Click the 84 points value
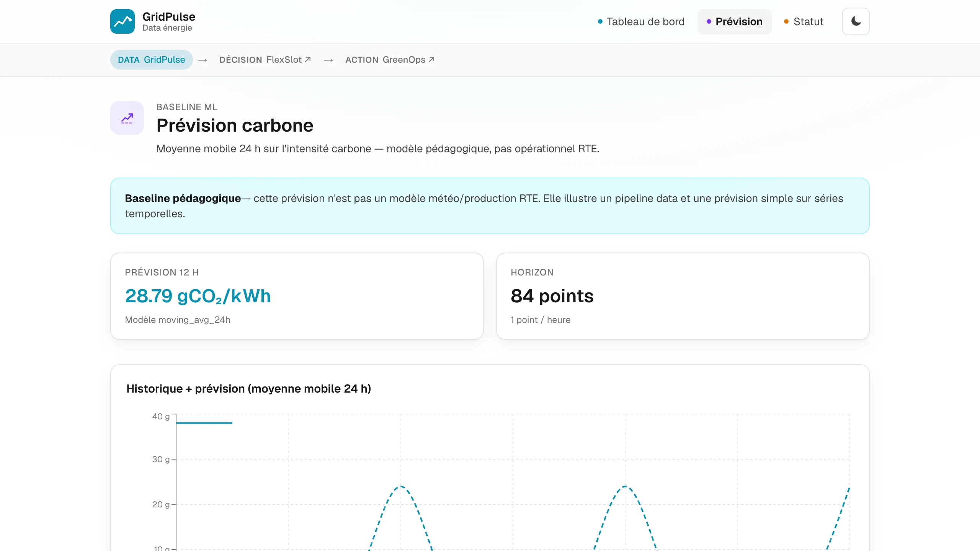The height and width of the screenshot is (551, 980). (552, 296)
